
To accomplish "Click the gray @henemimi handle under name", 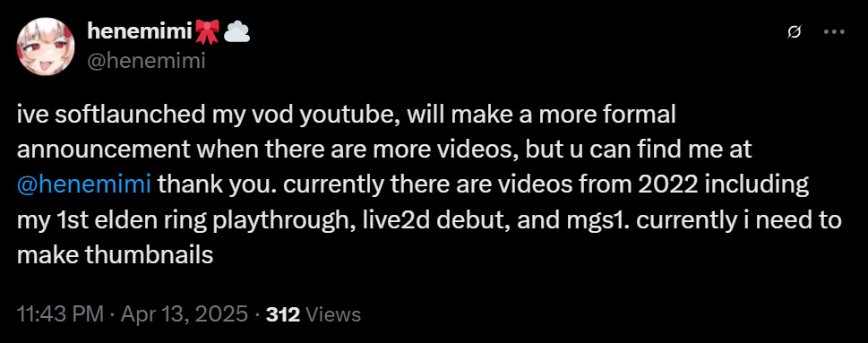I will tap(146, 61).
